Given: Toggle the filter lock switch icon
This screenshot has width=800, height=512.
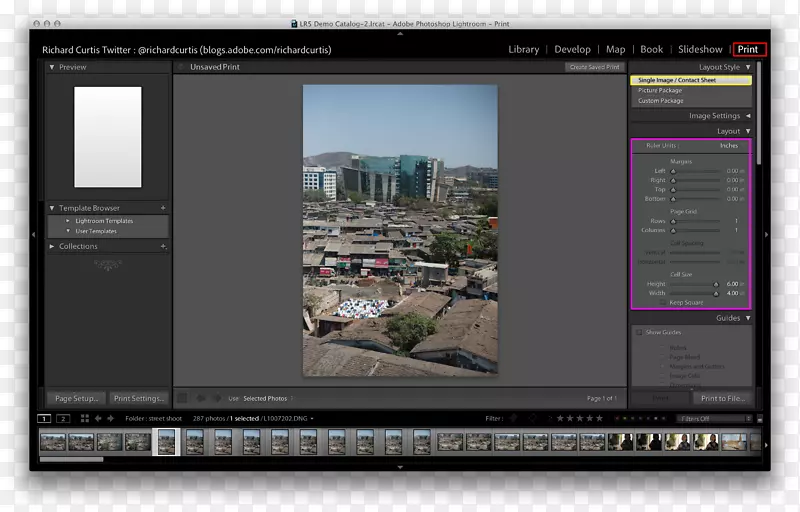Looking at the screenshot, I should pos(760,419).
